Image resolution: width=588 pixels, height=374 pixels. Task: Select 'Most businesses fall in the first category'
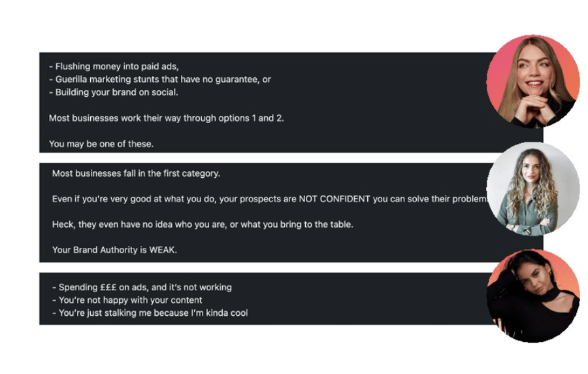(x=136, y=173)
